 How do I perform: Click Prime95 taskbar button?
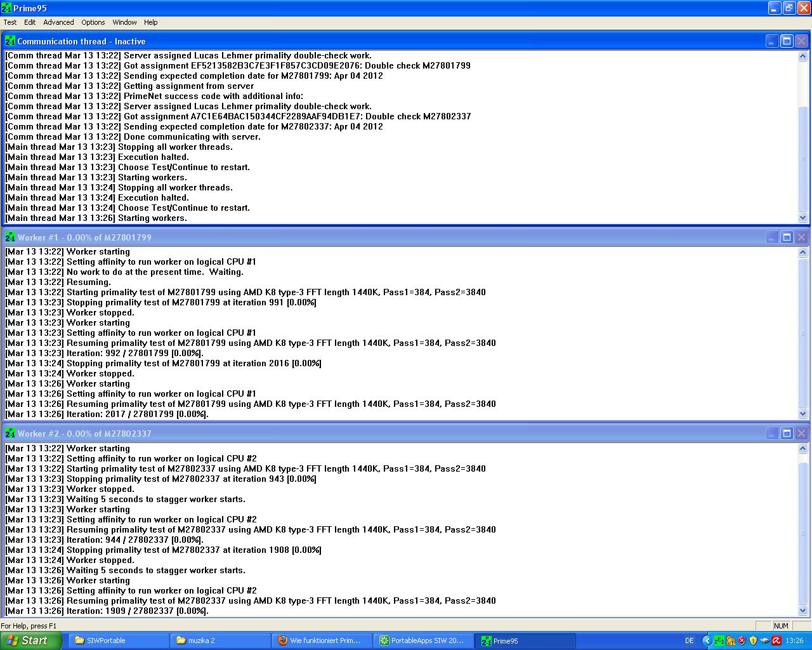pos(526,640)
